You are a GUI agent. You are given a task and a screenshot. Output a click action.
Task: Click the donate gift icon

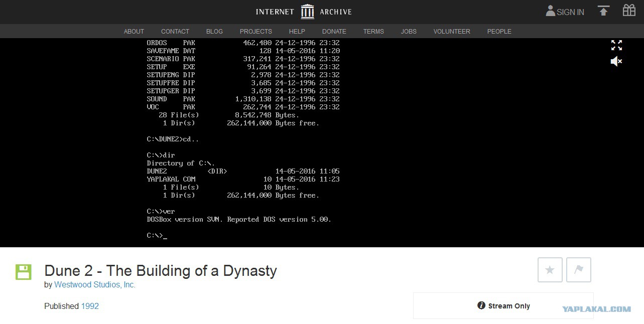click(629, 10)
